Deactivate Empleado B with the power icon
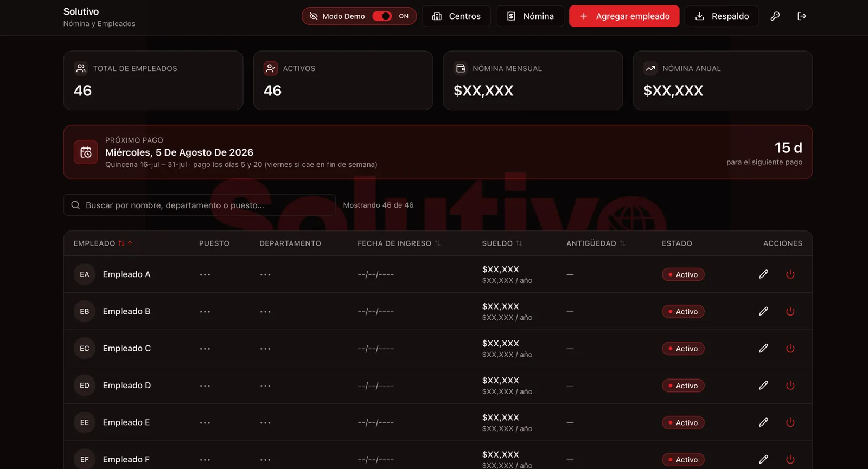The height and width of the screenshot is (469, 868). [790, 311]
